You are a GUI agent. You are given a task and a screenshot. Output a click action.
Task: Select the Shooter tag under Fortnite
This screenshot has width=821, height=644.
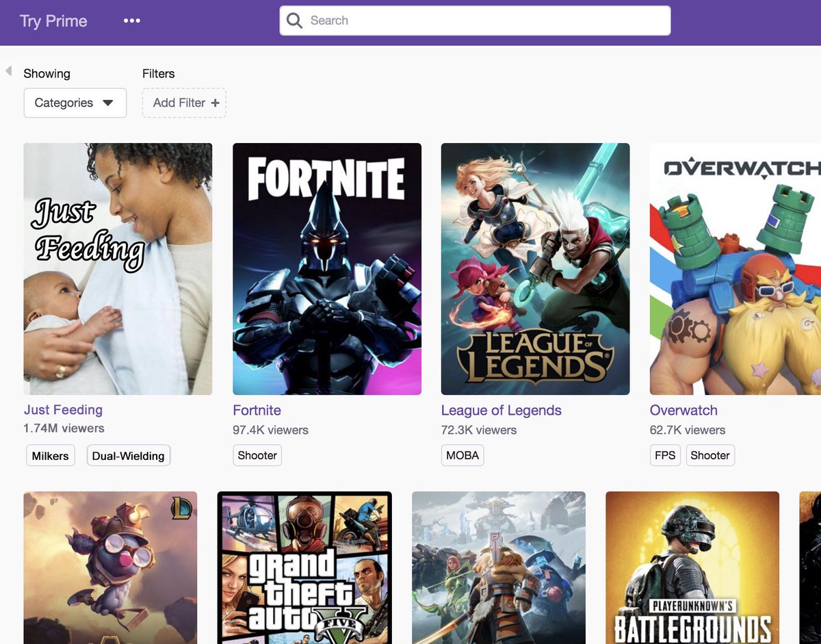(257, 455)
